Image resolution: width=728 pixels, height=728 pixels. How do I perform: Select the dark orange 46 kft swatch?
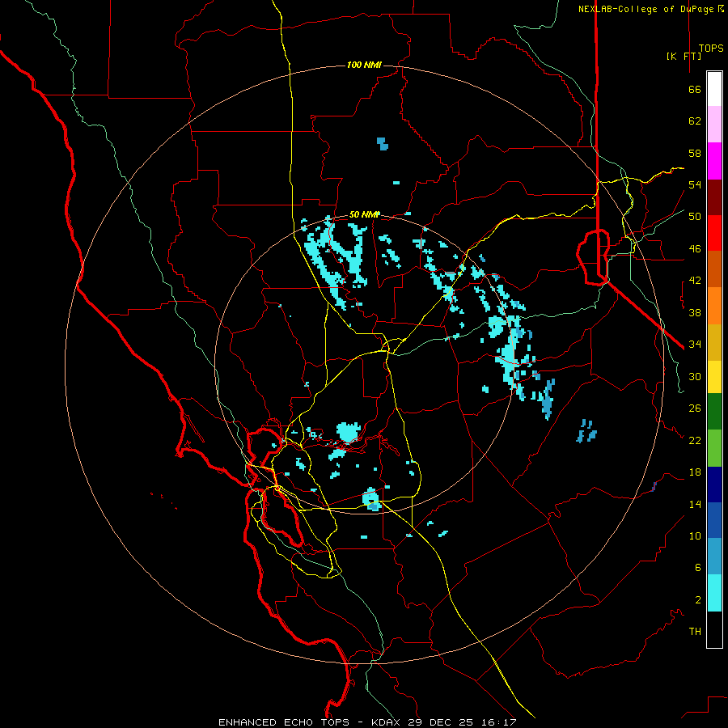(x=714, y=269)
